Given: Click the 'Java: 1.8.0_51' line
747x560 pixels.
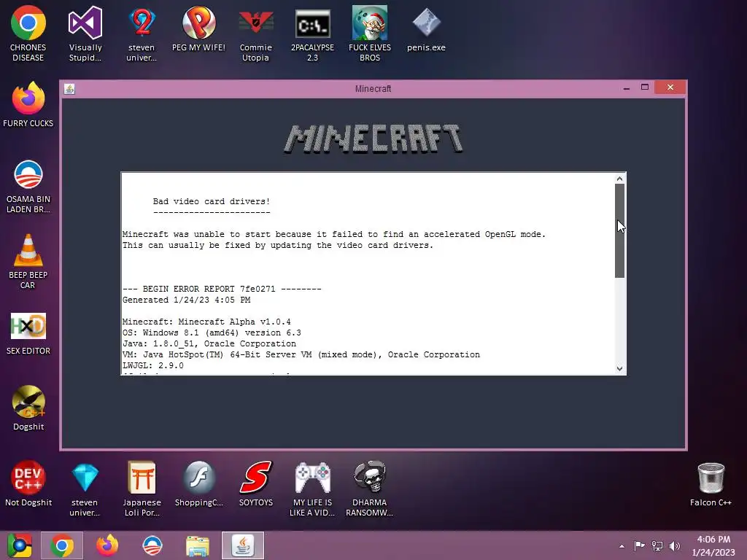Looking at the screenshot, I should pyautogui.click(x=209, y=344).
